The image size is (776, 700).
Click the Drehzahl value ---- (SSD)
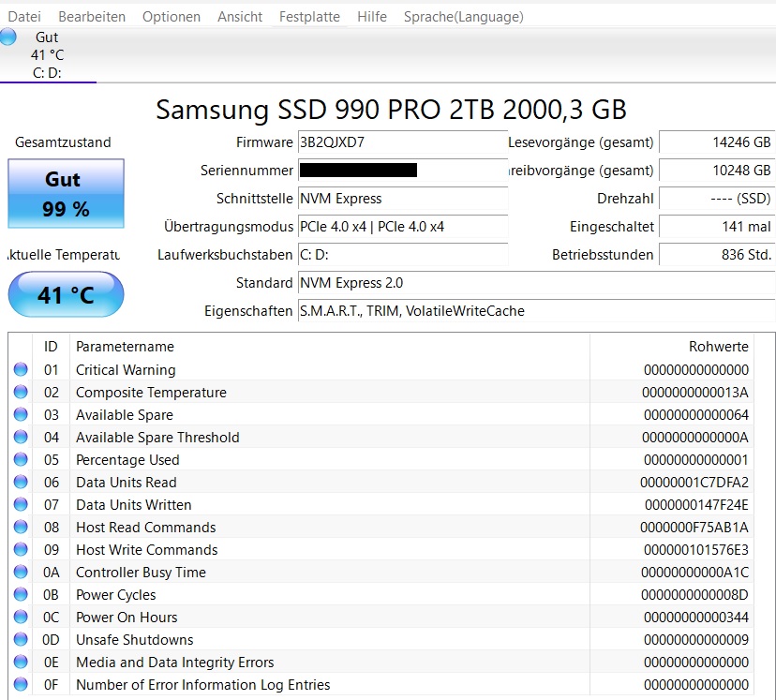(717, 199)
